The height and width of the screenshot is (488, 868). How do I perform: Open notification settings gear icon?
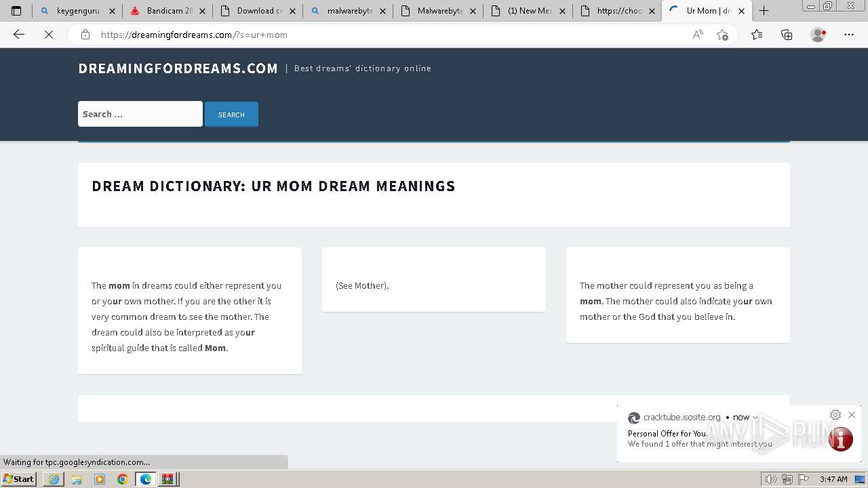pos(835,415)
